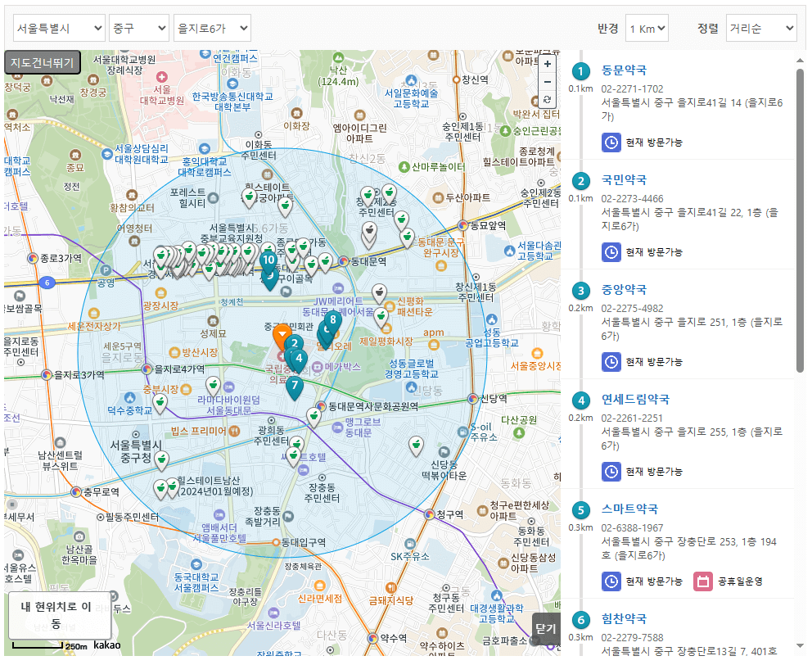Click result number 2 badge for 국민약국
The image size is (812, 665).
(x=580, y=181)
